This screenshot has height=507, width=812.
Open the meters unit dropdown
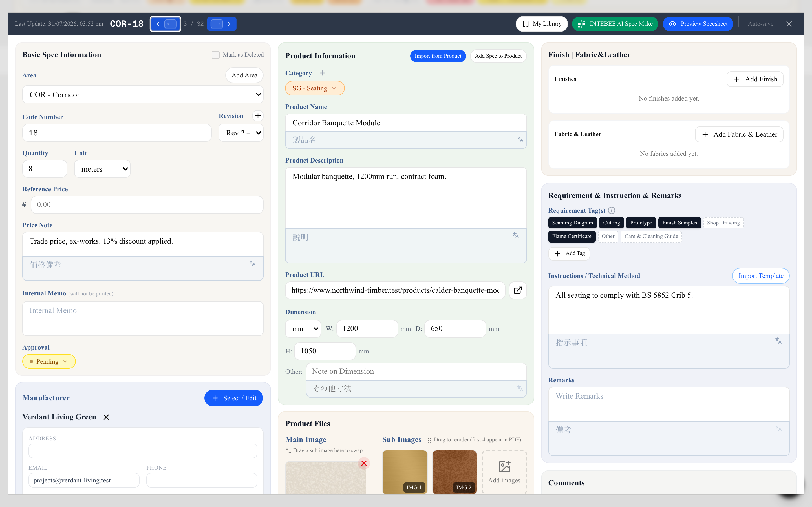[x=102, y=169]
